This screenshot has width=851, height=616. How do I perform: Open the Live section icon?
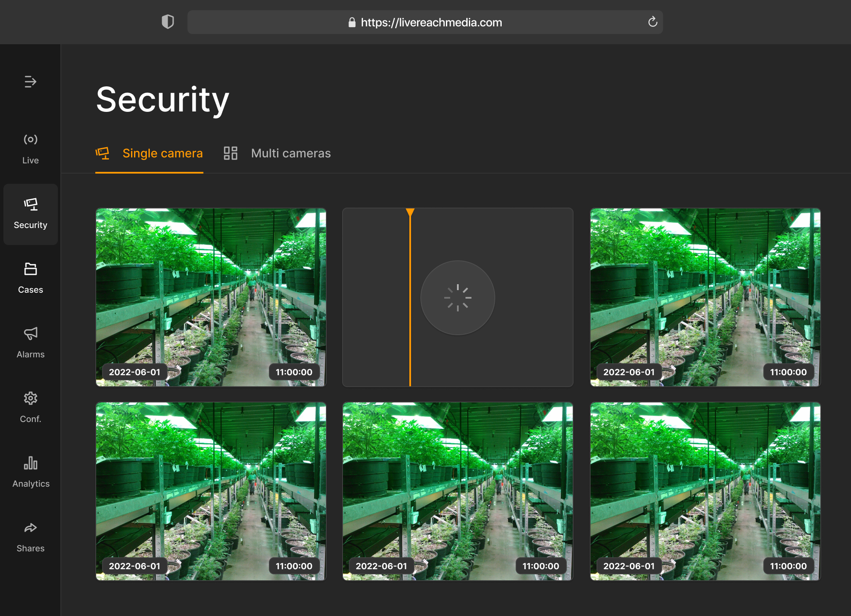[x=30, y=139]
